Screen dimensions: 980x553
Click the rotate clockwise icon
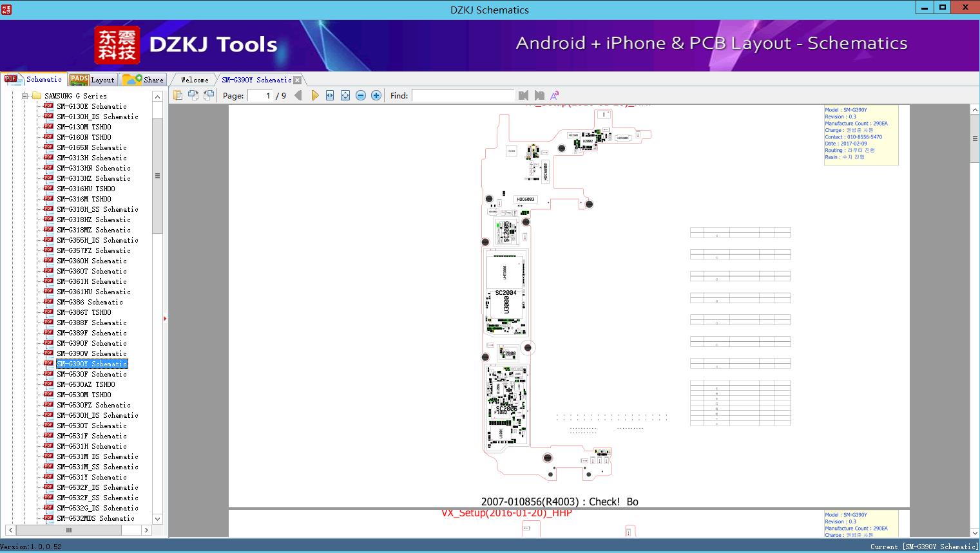[x=209, y=95]
